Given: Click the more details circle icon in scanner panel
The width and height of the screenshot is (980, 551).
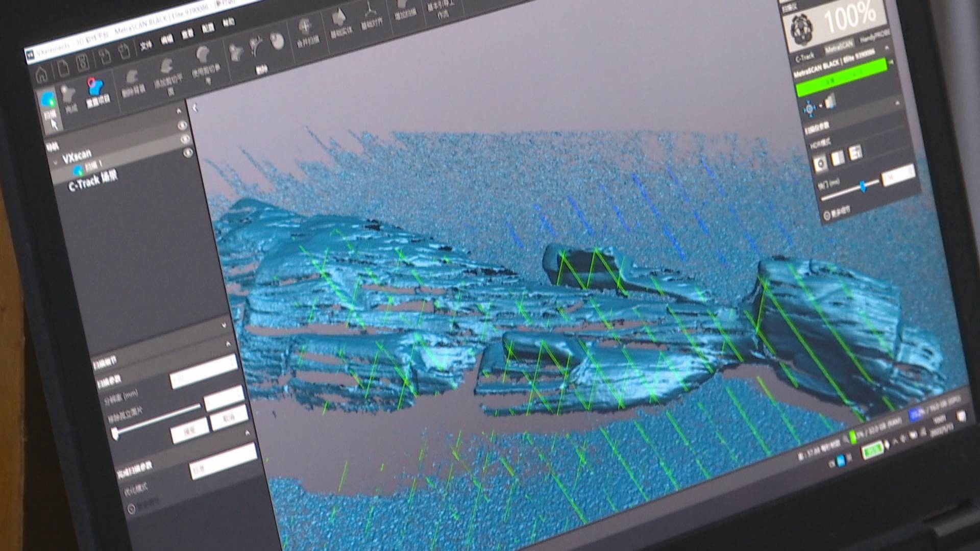Looking at the screenshot, I should click(x=826, y=215).
